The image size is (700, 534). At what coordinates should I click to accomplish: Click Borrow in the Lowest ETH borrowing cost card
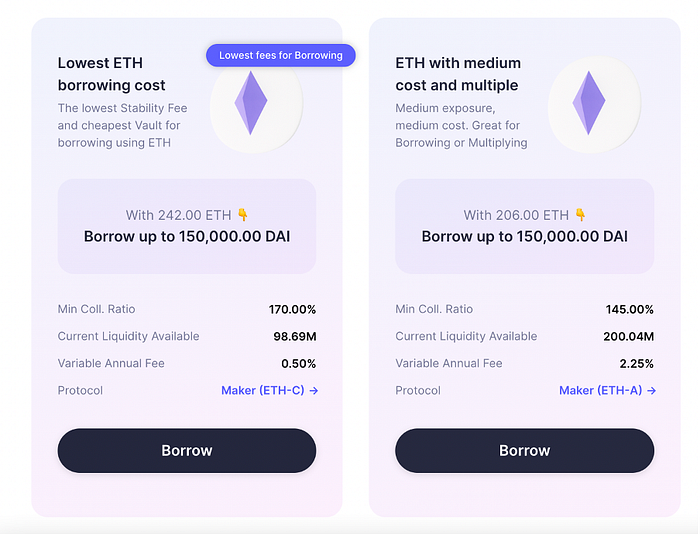pyautogui.click(x=187, y=451)
